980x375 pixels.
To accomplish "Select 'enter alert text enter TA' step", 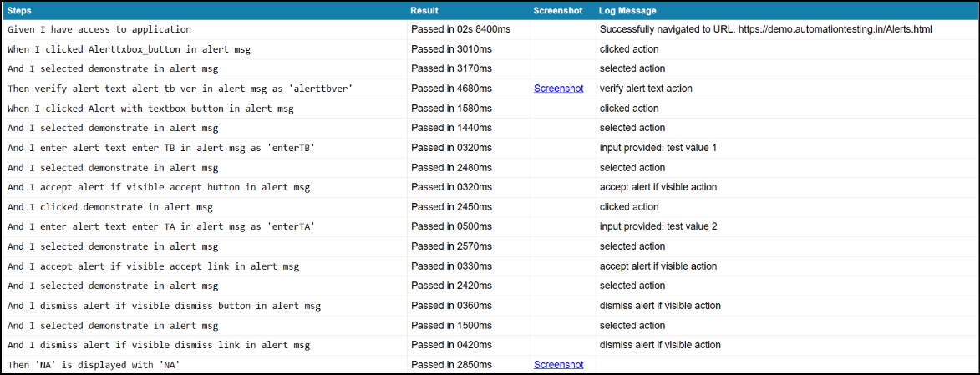I will tap(160, 227).
